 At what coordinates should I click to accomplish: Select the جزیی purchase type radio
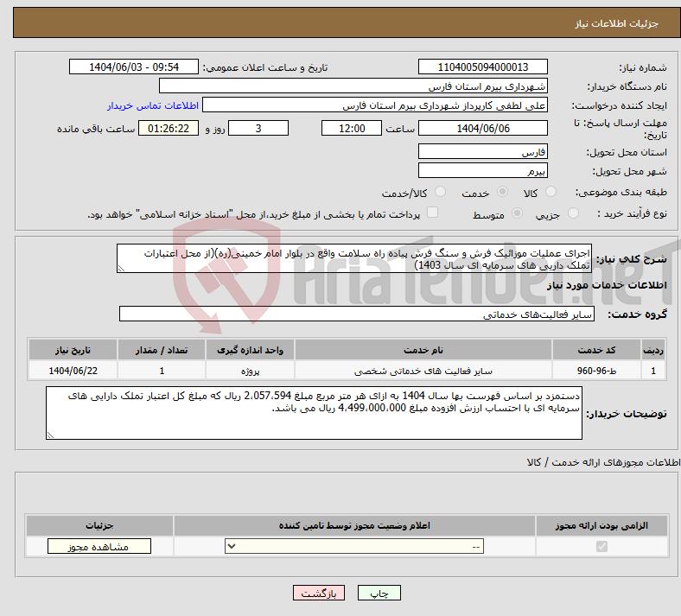coord(573,213)
